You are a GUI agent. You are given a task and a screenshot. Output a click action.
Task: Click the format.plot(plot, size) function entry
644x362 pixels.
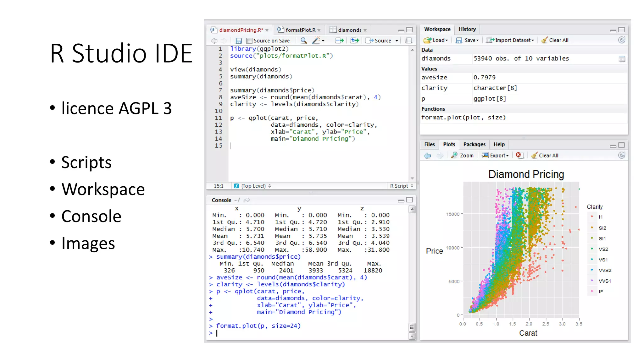[x=524, y=118]
